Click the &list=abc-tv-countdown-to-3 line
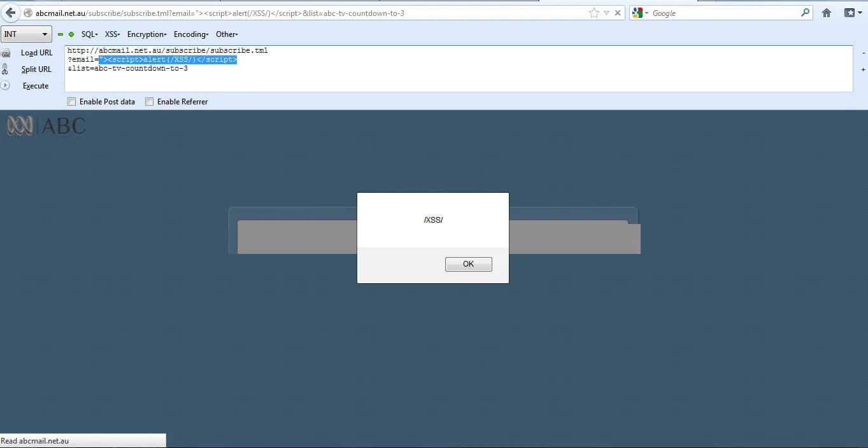 coord(127,68)
